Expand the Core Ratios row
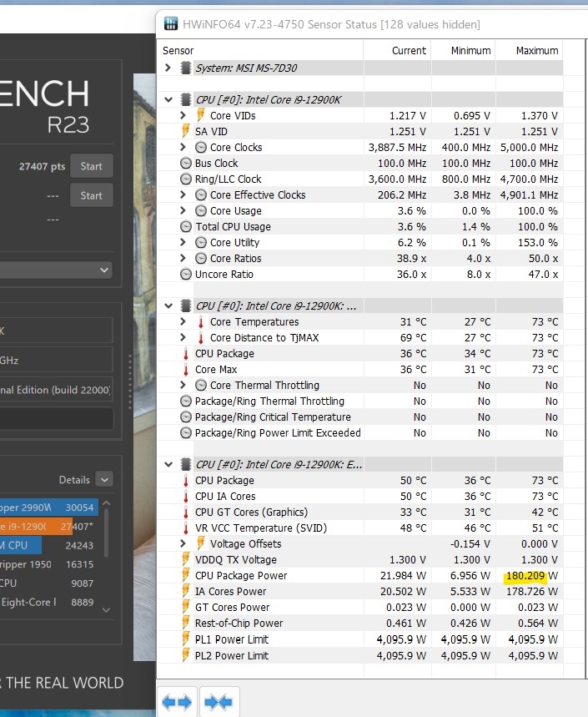 pyautogui.click(x=183, y=258)
